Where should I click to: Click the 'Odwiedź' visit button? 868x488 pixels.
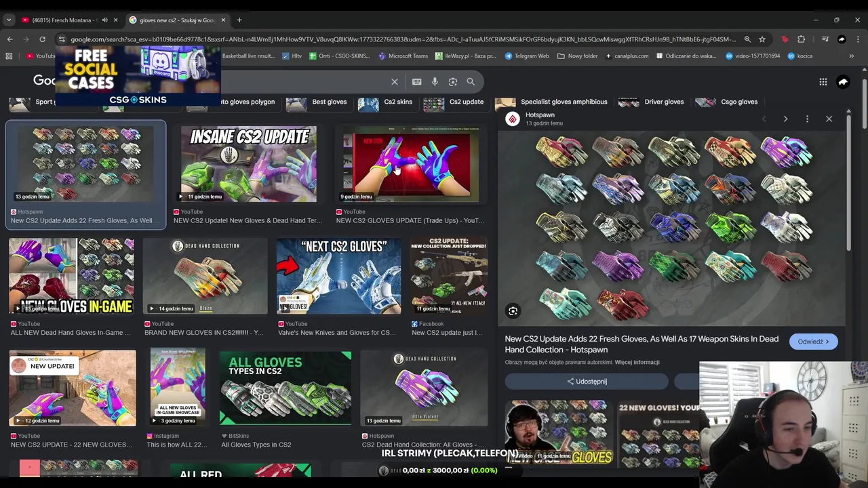click(813, 342)
